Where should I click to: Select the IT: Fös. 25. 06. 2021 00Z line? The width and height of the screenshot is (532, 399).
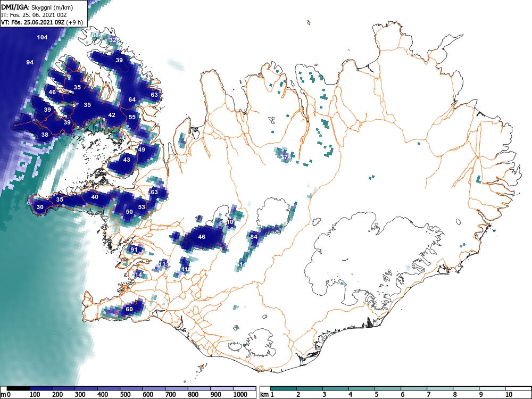[34, 15]
